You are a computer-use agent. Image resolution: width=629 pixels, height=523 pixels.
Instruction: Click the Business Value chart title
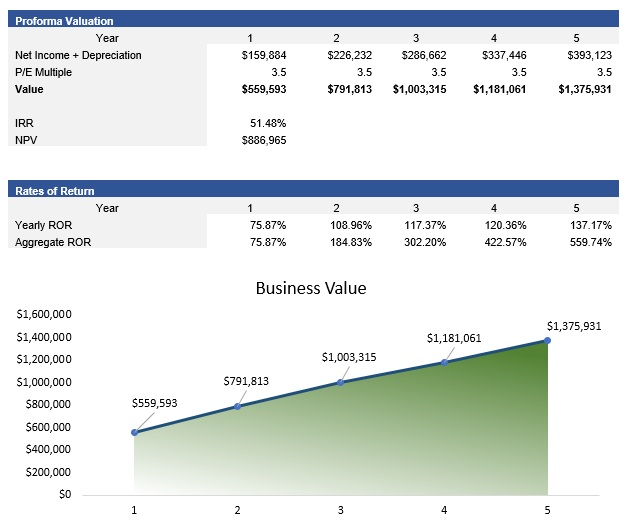(311, 288)
